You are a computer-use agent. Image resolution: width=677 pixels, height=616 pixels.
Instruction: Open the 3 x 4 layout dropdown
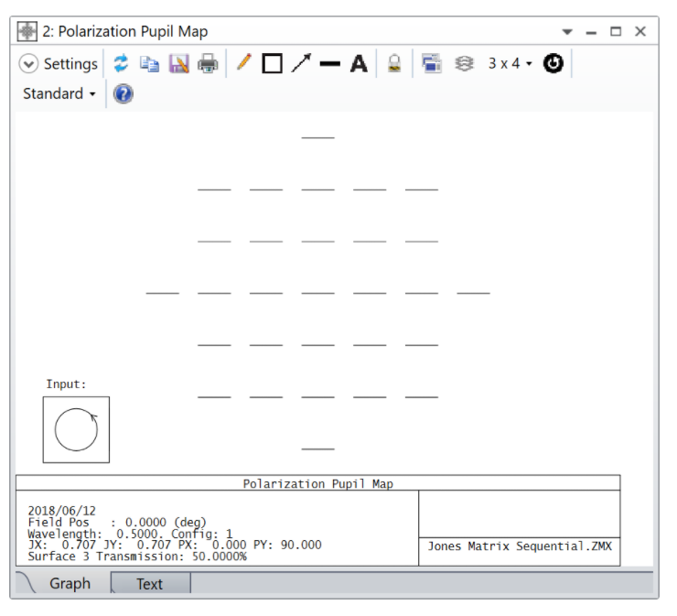tap(510, 63)
